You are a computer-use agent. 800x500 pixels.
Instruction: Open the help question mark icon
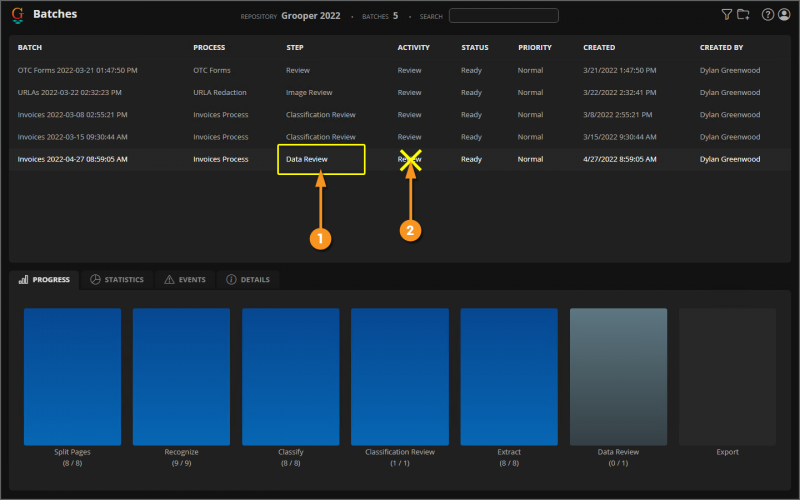(767, 15)
